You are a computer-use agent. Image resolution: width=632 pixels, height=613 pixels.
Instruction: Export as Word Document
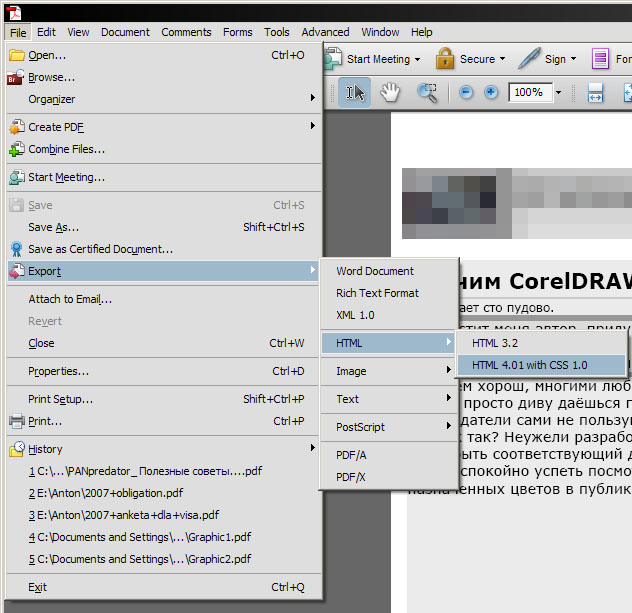389,271
